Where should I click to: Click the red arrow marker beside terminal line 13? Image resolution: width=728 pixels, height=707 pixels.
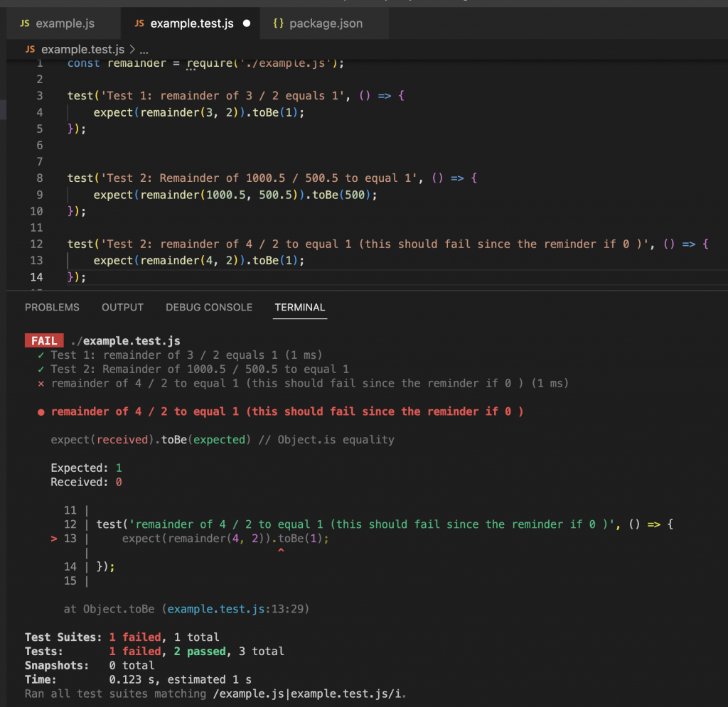[53, 539]
